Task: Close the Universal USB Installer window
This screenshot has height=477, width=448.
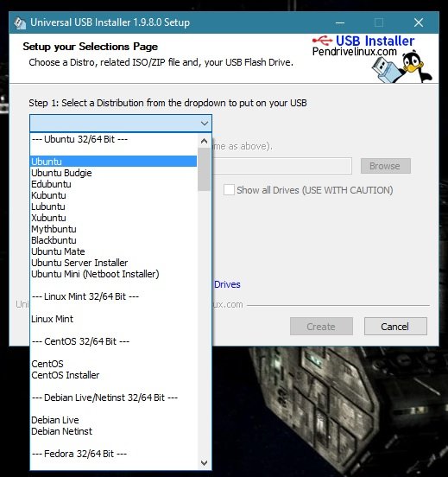Action: coord(419,22)
